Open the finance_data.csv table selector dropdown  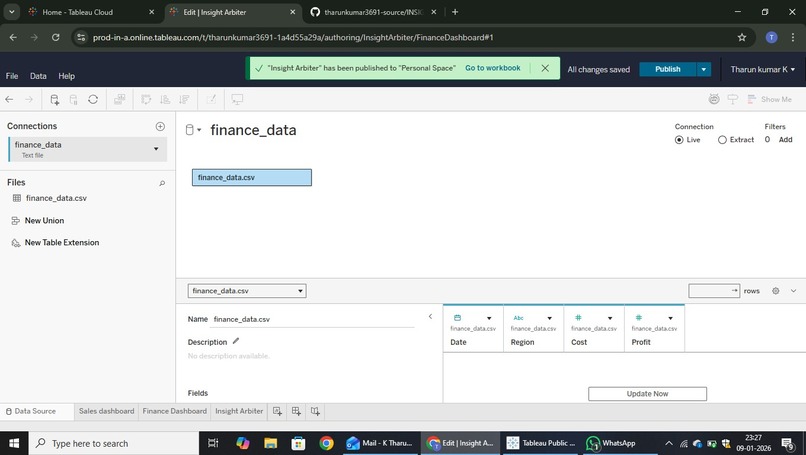pos(247,291)
